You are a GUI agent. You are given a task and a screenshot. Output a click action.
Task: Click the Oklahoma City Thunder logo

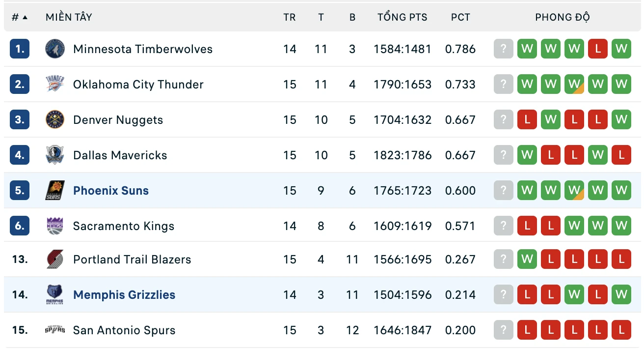pos(55,85)
